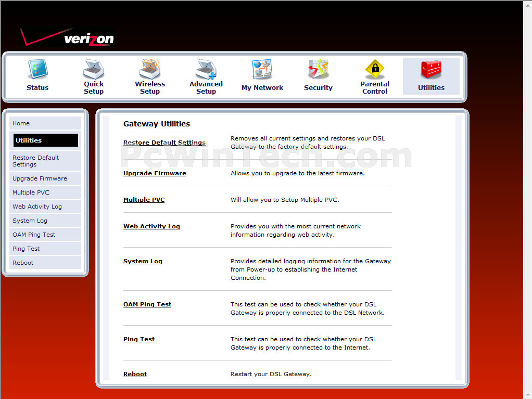Follow the Upgrade Firmware link
This screenshot has height=399, width=532.
pos(155,173)
